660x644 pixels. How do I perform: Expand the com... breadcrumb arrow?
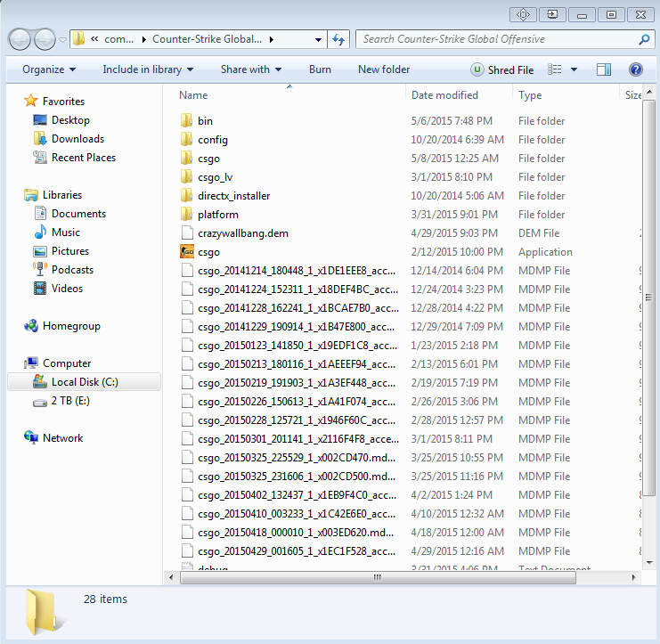pos(144,39)
